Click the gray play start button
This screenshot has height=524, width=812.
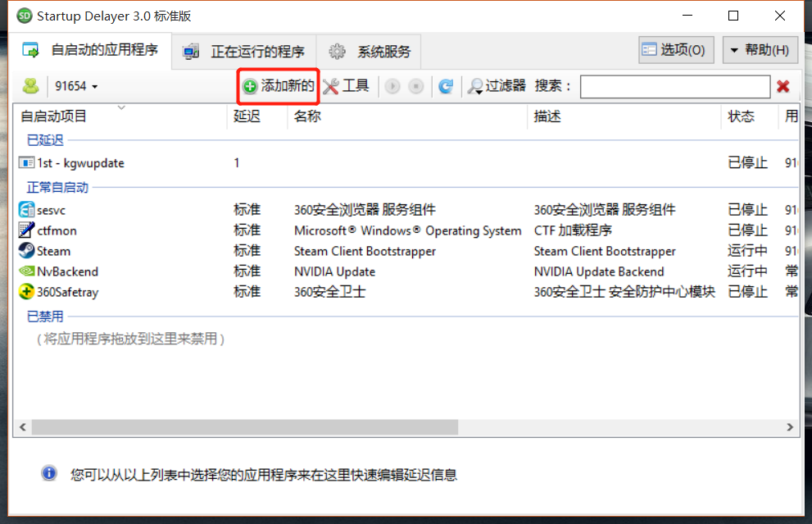392,86
